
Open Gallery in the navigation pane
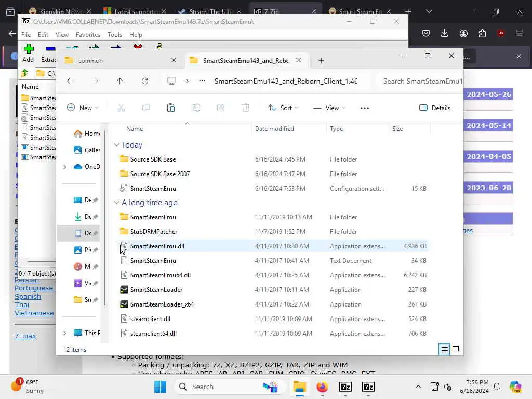click(87, 150)
